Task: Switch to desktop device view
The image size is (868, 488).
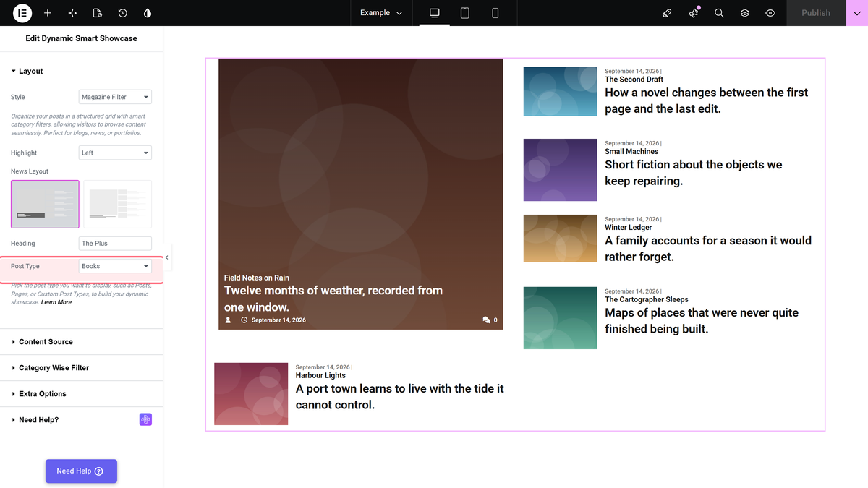Action: (x=435, y=13)
